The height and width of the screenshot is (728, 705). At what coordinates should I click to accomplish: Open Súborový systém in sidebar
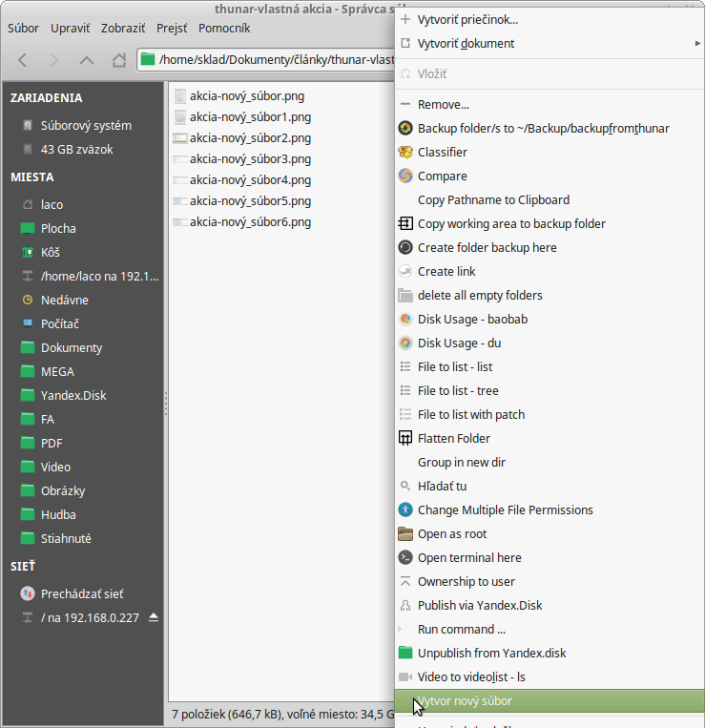point(83,125)
